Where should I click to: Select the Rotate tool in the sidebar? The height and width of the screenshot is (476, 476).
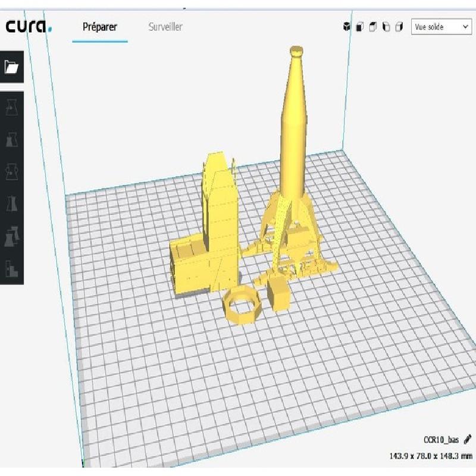pyautogui.click(x=11, y=171)
